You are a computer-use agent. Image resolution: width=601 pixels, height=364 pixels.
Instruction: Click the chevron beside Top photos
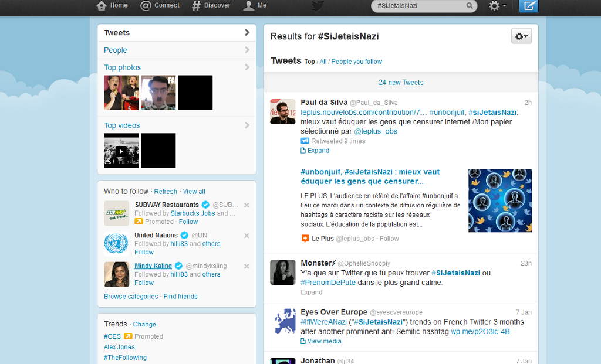click(247, 67)
